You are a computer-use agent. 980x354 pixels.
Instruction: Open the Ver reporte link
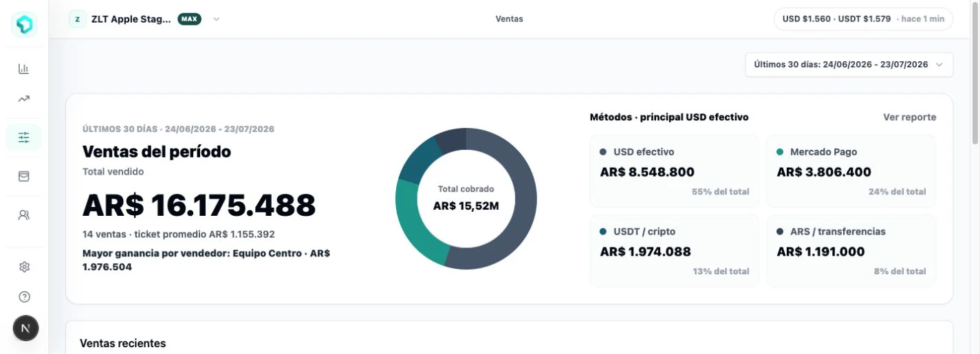click(909, 118)
